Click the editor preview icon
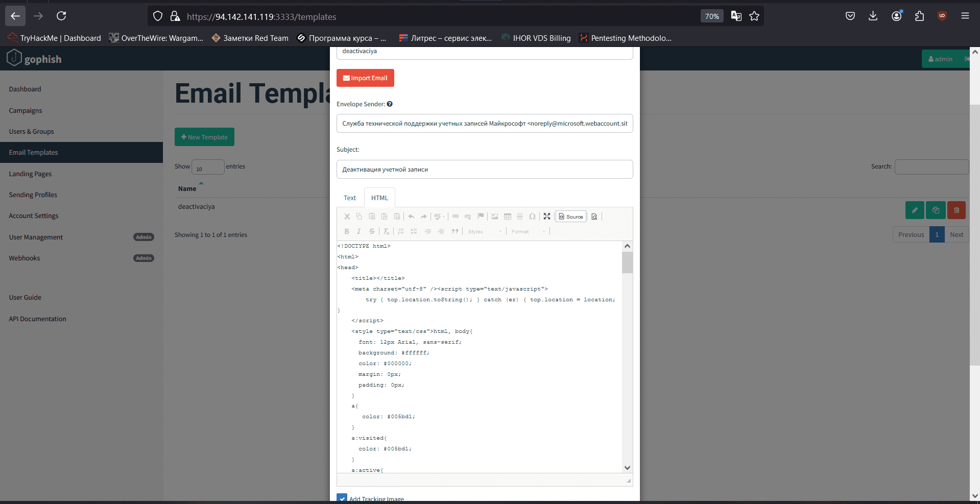The width and height of the screenshot is (980, 504). 594,217
